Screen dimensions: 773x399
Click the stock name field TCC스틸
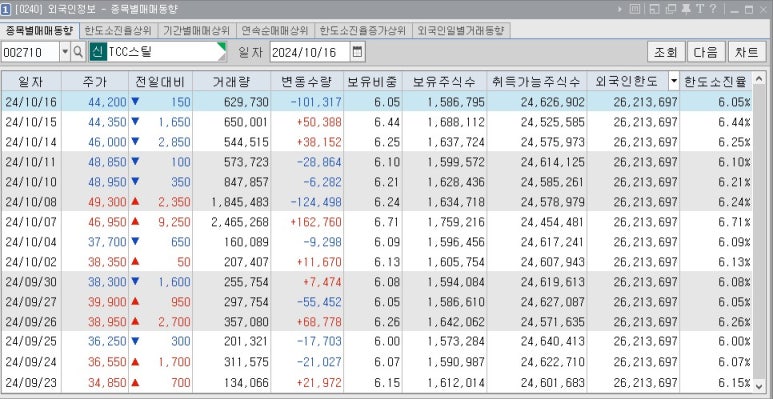(158, 52)
